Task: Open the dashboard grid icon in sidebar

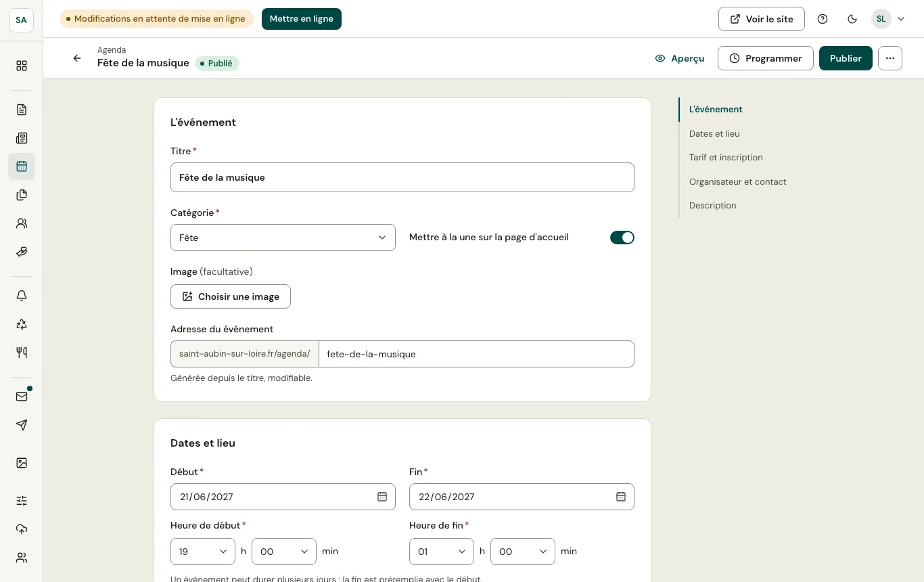Action: click(22, 66)
